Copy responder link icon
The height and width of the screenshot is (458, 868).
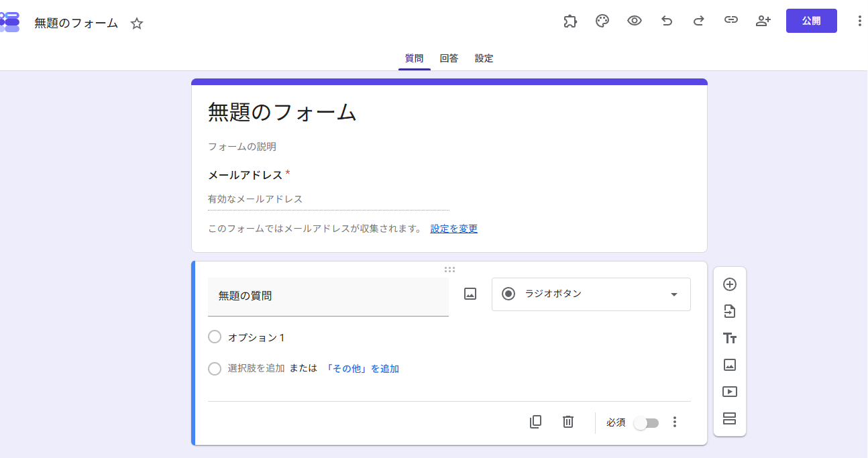tap(731, 21)
